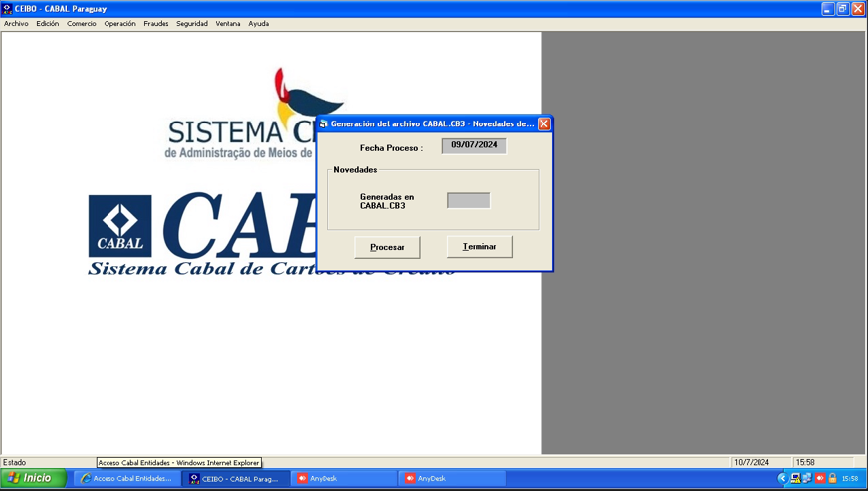Click the 15:58 time in the status bar
This screenshot has width=868, height=491.
coord(805,462)
